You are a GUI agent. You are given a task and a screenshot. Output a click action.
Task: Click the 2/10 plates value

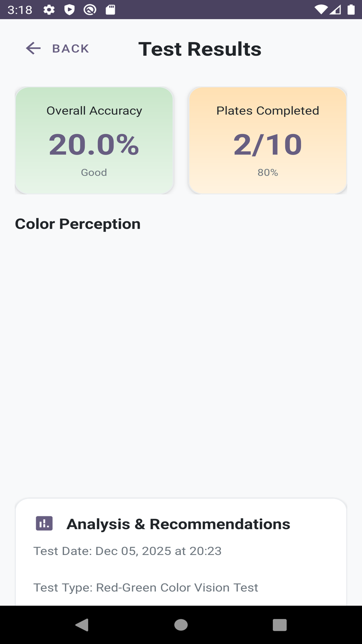tap(267, 145)
